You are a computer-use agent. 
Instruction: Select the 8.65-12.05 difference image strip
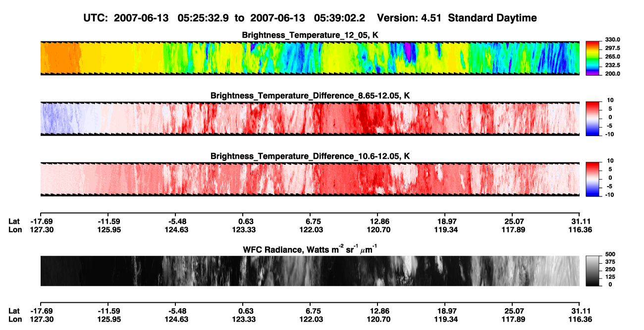(x=310, y=118)
